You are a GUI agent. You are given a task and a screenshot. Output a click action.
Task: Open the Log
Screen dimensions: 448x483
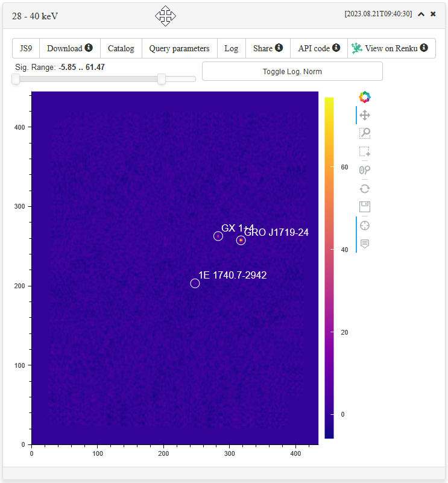pyautogui.click(x=231, y=48)
